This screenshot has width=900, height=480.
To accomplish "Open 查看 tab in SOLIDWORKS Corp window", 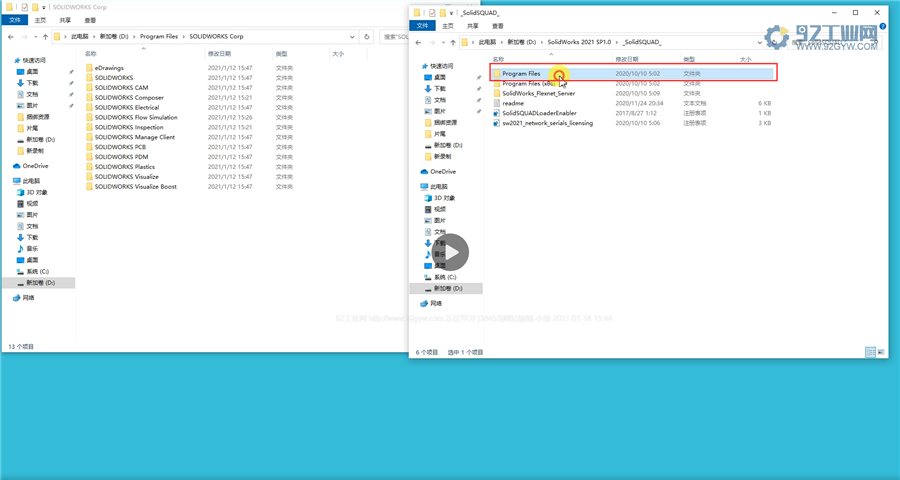I will click(x=90, y=20).
